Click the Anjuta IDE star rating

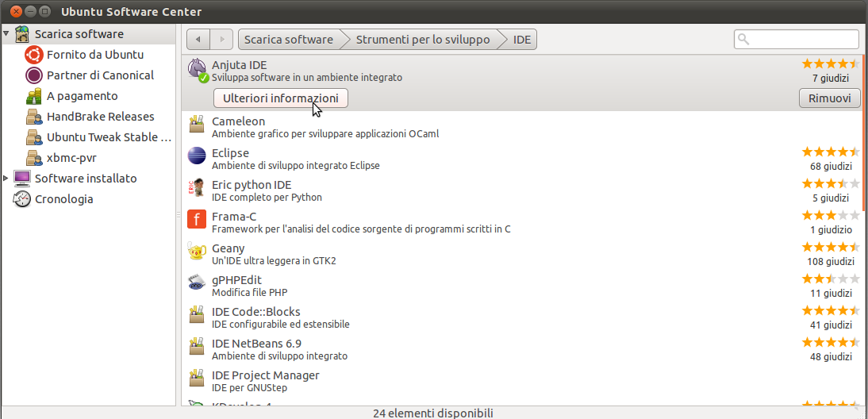pos(830,63)
